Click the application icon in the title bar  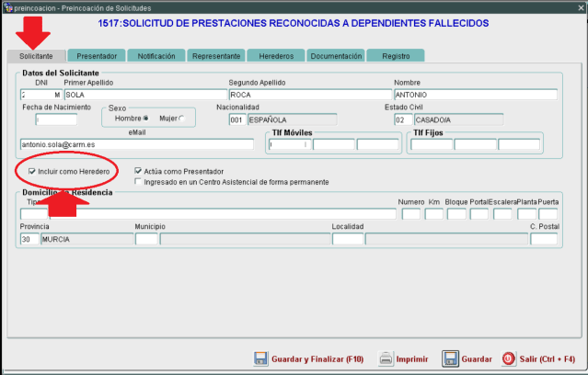(x=8, y=8)
